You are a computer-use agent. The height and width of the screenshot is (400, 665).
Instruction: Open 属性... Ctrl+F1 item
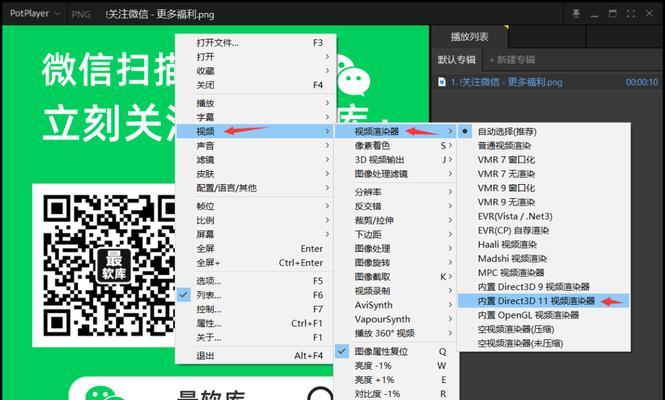click(x=256, y=323)
